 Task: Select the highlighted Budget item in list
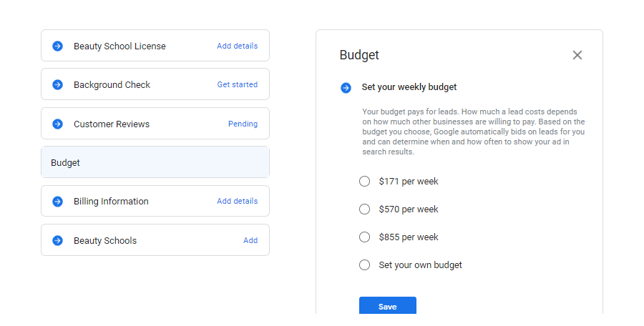[155, 162]
